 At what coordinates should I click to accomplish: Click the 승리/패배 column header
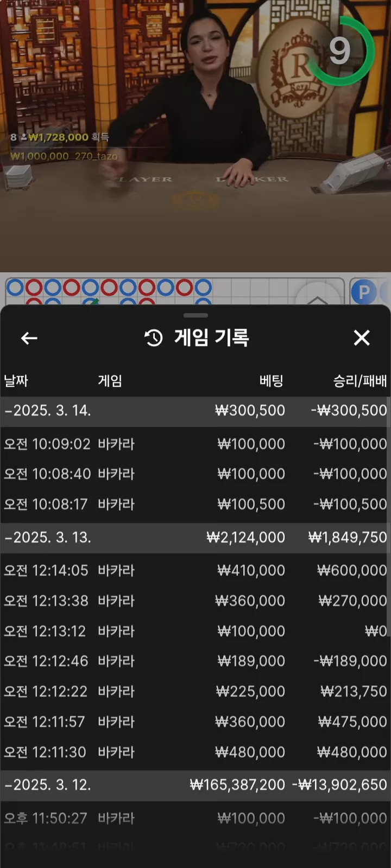(360, 381)
